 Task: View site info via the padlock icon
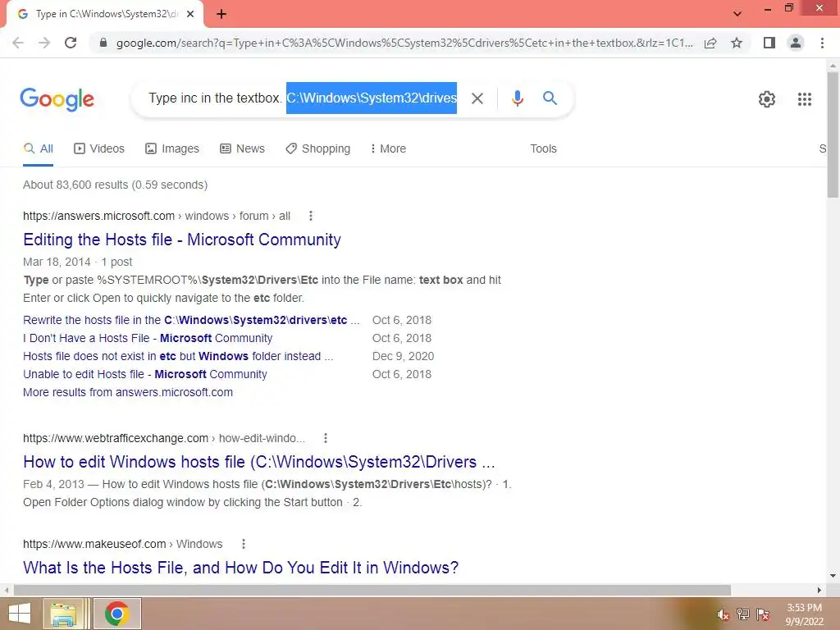tap(103, 43)
